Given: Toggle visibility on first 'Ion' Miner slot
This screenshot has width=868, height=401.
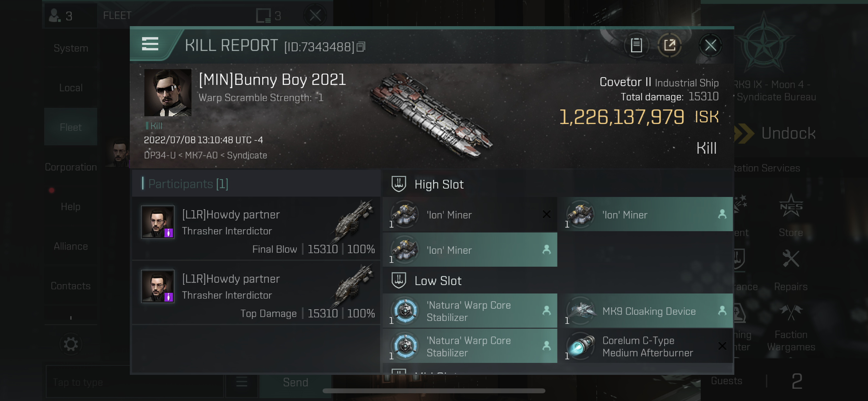Looking at the screenshot, I should pyautogui.click(x=547, y=214).
